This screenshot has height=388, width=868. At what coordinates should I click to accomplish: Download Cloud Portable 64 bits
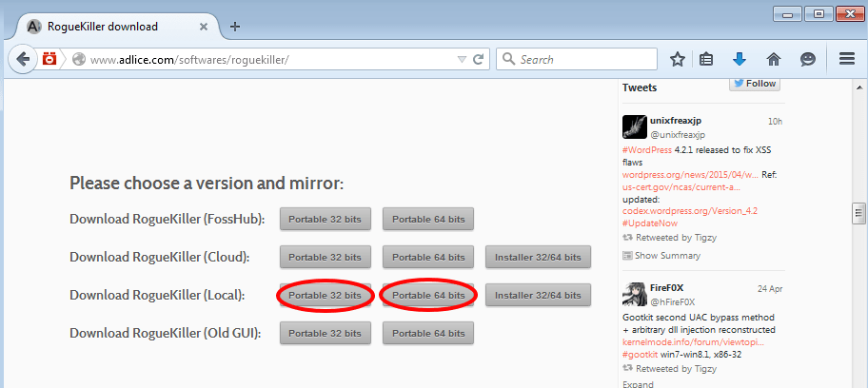(x=428, y=258)
